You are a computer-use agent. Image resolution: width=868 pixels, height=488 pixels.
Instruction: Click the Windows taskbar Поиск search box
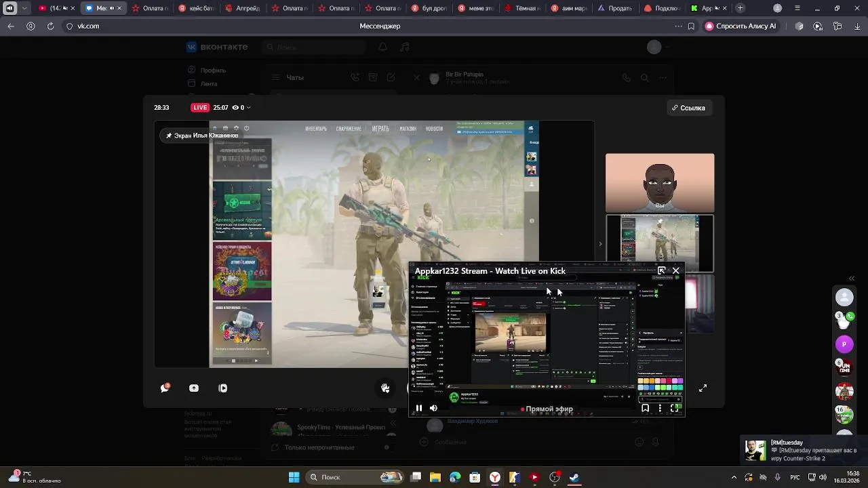pyautogui.click(x=355, y=477)
